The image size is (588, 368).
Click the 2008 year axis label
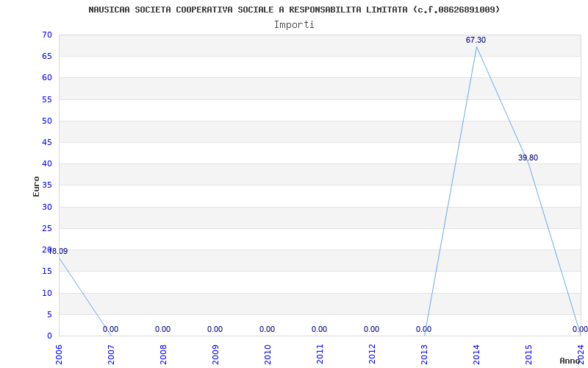pyautogui.click(x=163, y=354)
